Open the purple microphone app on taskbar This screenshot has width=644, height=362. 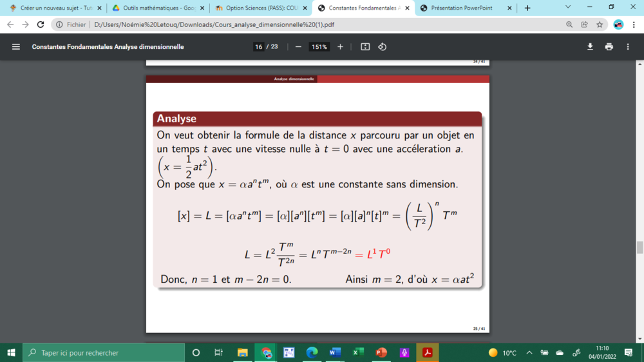pyautogui.click(x=404, y=352)
